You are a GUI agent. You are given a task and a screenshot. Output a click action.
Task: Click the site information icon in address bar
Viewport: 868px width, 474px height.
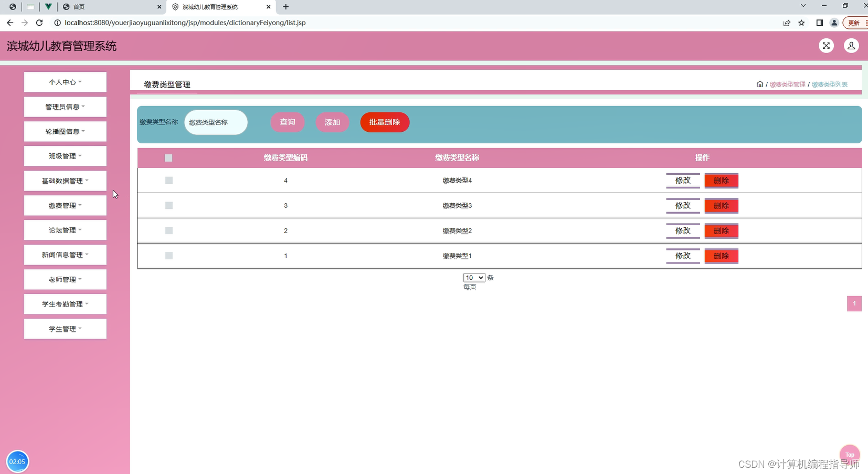(x=57, y=23)
